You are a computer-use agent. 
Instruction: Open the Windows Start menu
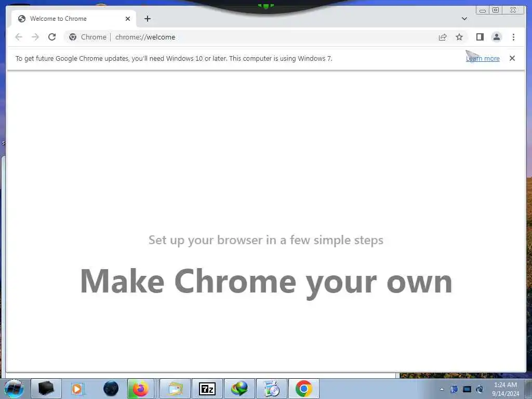point(14,389)
